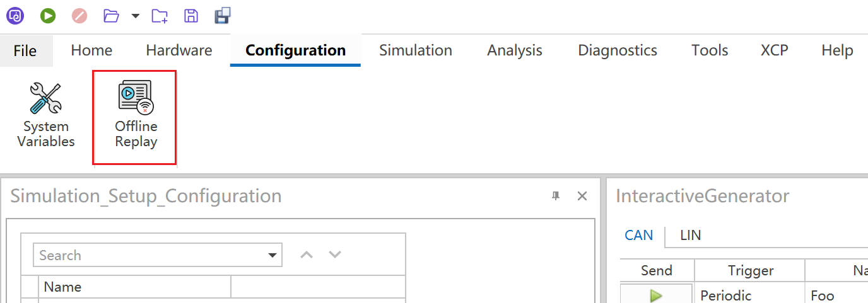Switch to the Hardware ribbon tab
Screen dimensions: 868x303
[x=179, y=50]
